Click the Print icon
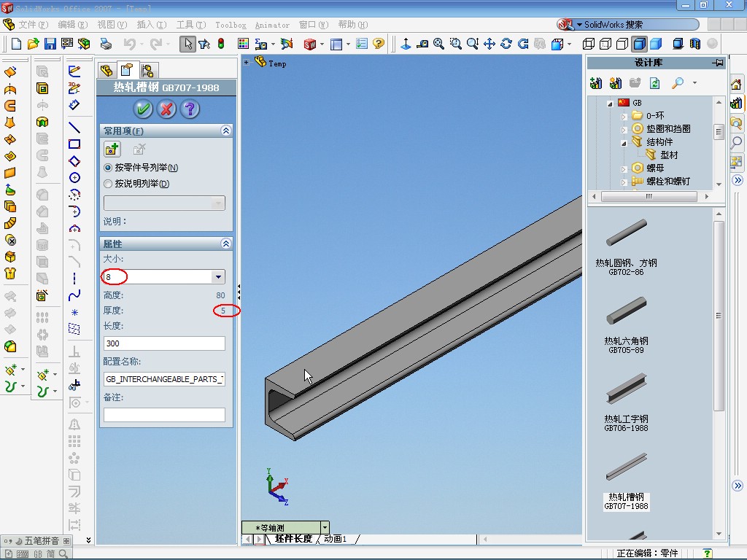Viewport: 747px width, 560px height. pyautogui.click(x=106, y=44)
